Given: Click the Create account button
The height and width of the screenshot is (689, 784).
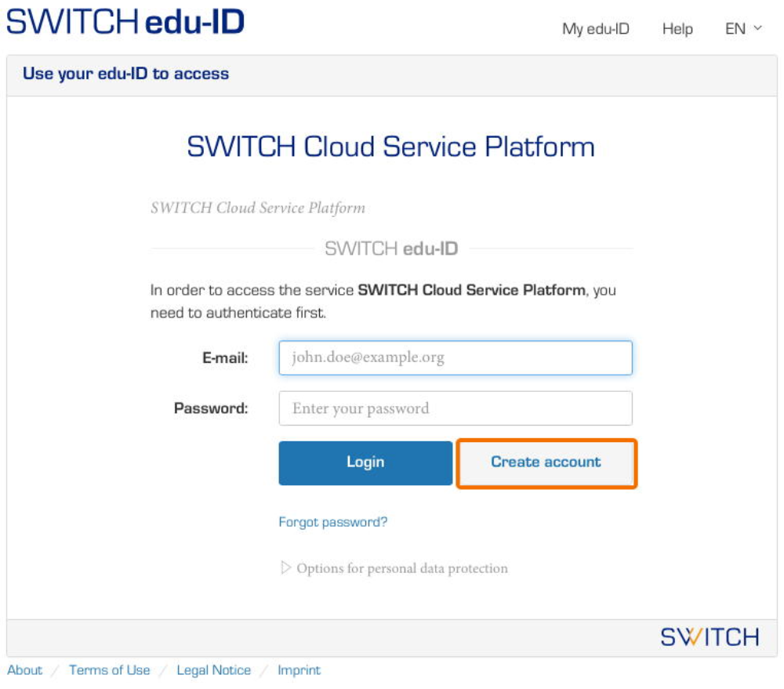Looking at the screenshot, I should pyautogui.click(x=546, y=462).
